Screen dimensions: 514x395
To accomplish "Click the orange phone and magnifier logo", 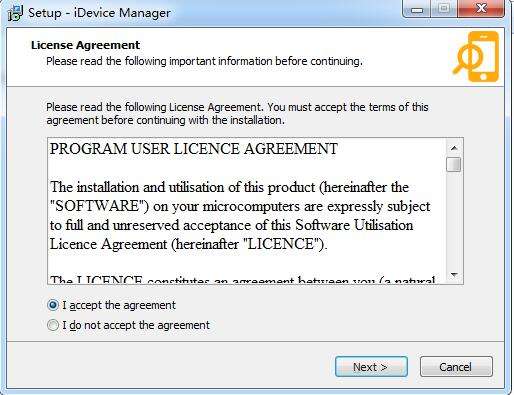I will pos(476,57).
